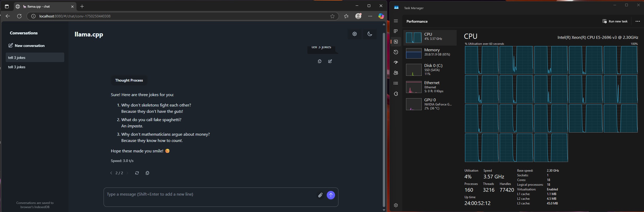Click the up time value 24:00:52:12
The image size is (644, 212).
click(x=477, y=203)
